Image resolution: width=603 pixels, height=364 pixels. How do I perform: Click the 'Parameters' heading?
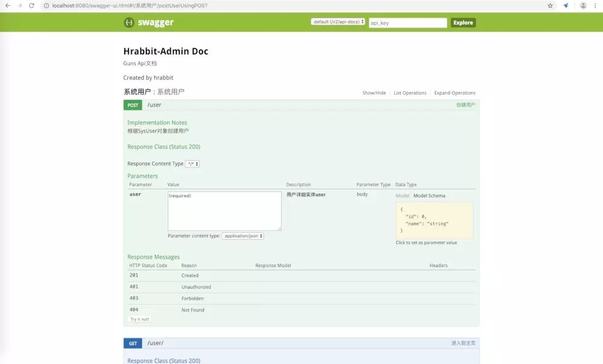tap(143, 176)
